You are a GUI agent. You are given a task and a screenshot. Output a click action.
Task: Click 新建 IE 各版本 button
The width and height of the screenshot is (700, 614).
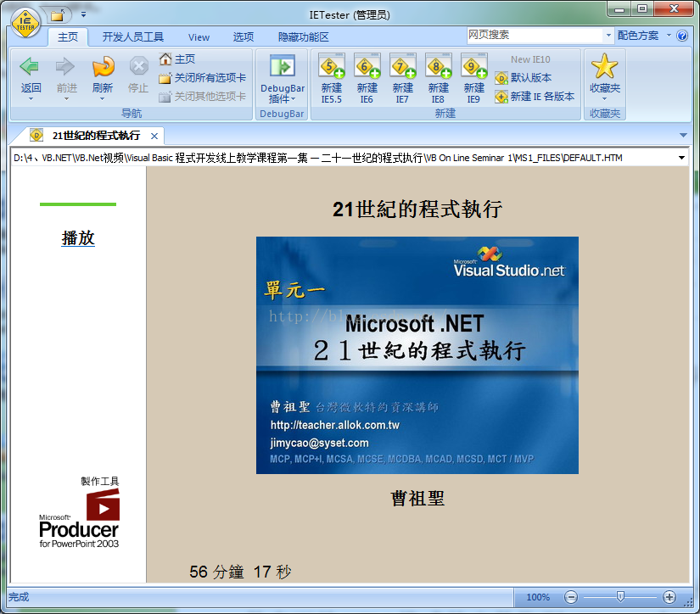[535, 97]
